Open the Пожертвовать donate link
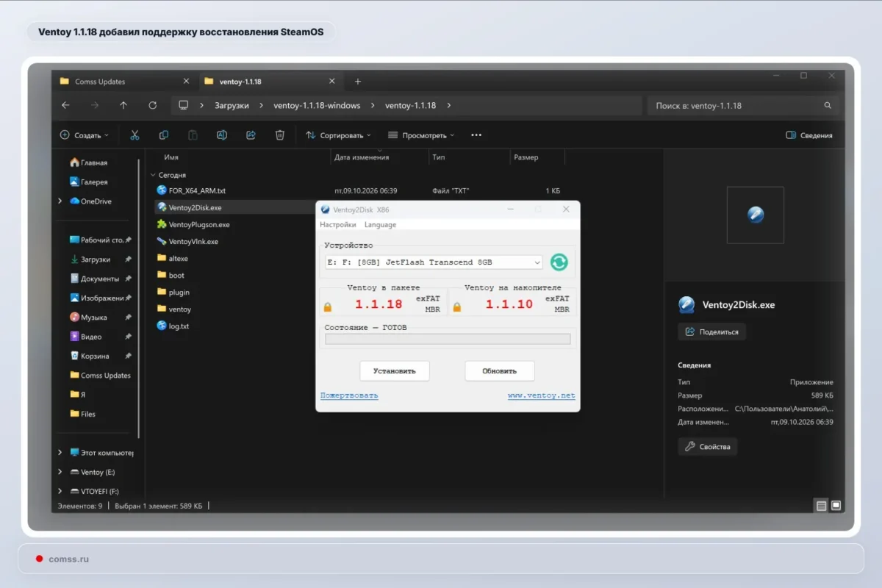882x588 pixels. point(349,395)
